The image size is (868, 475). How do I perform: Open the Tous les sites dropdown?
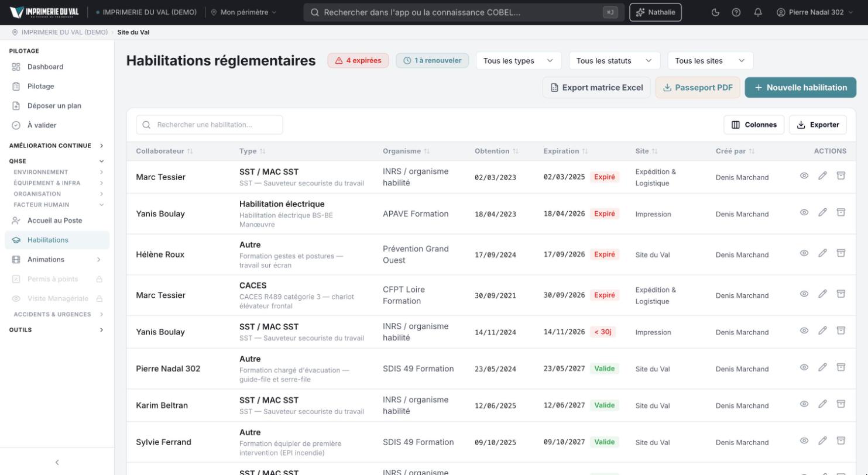tap(711, 61)
